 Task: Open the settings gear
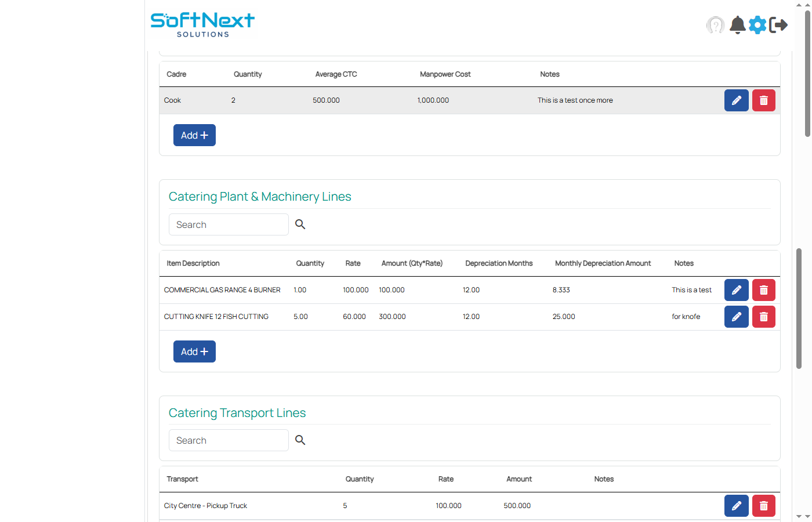(x=757, y=25)
